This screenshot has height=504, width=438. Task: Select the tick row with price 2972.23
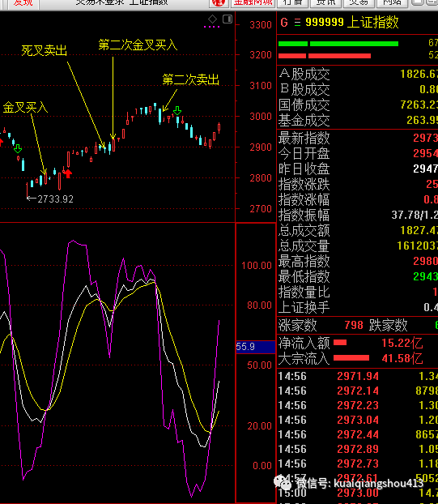pos(357,405)
